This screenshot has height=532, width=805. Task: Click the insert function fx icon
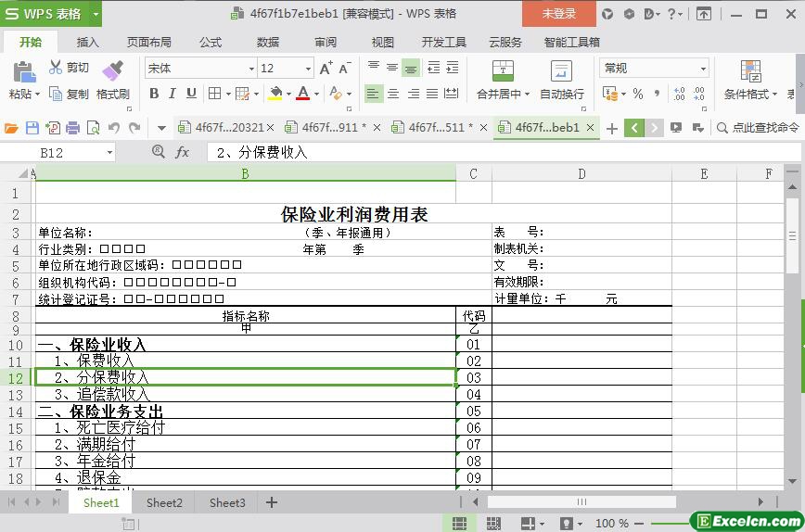tap(183, 152)
